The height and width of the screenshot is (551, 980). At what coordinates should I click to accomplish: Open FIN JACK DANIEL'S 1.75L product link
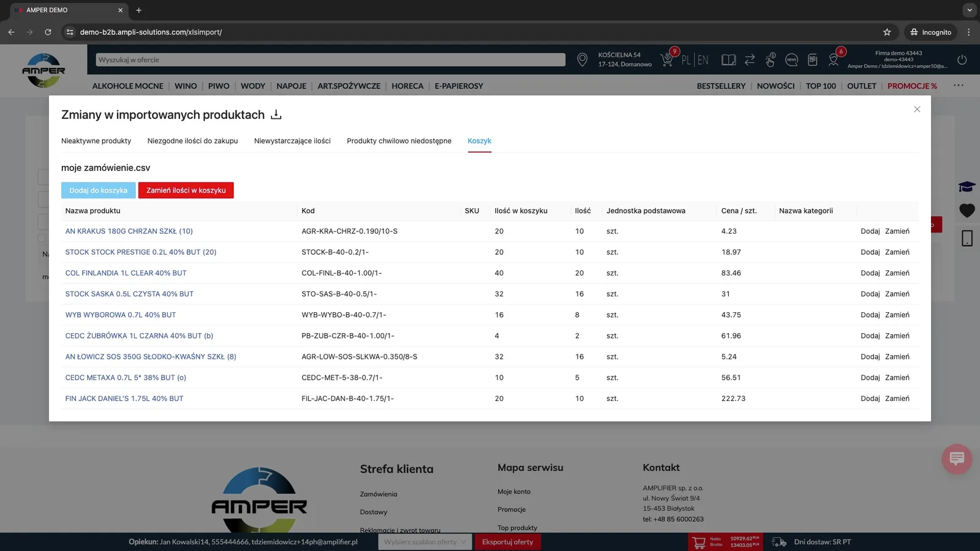tap(124, 399)
